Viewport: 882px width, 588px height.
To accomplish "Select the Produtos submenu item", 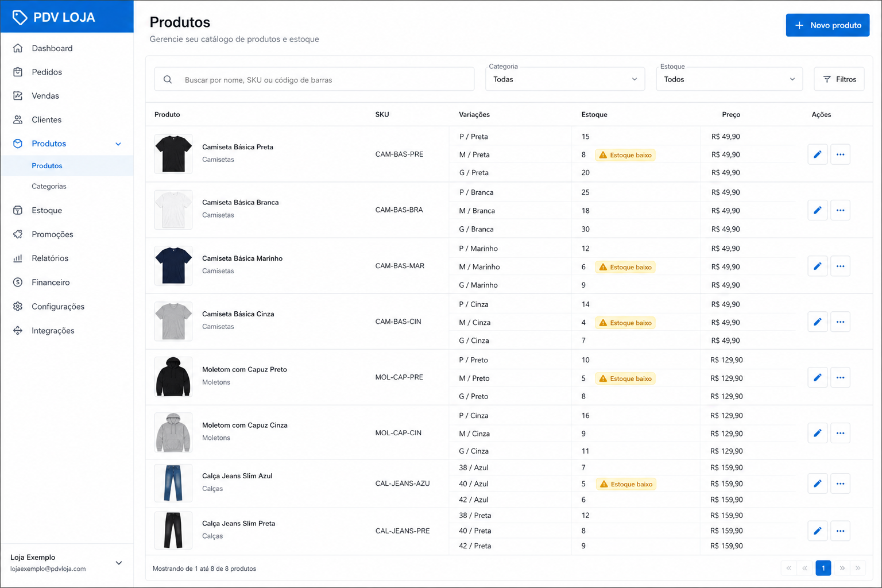I will (x=67, y=166).
